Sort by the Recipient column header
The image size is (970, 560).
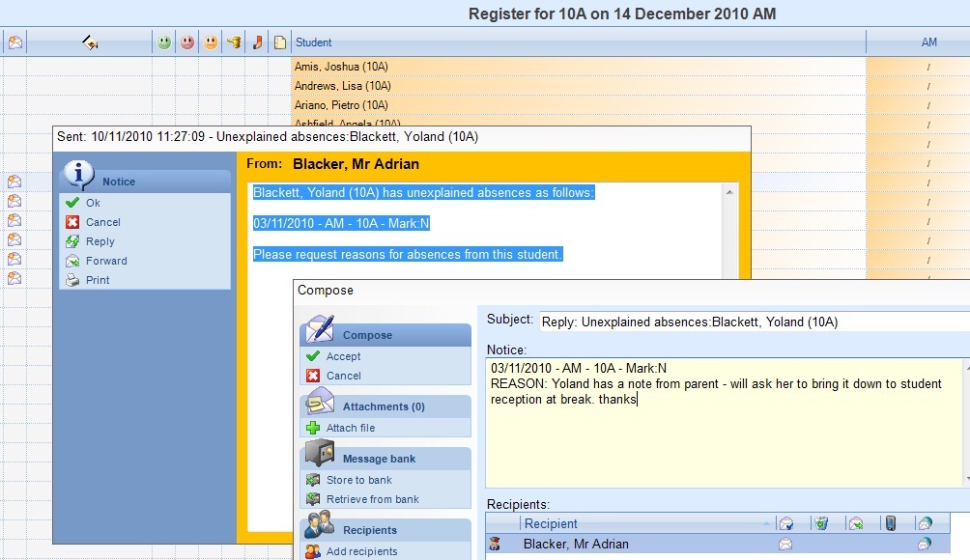[x=645, y=523]
